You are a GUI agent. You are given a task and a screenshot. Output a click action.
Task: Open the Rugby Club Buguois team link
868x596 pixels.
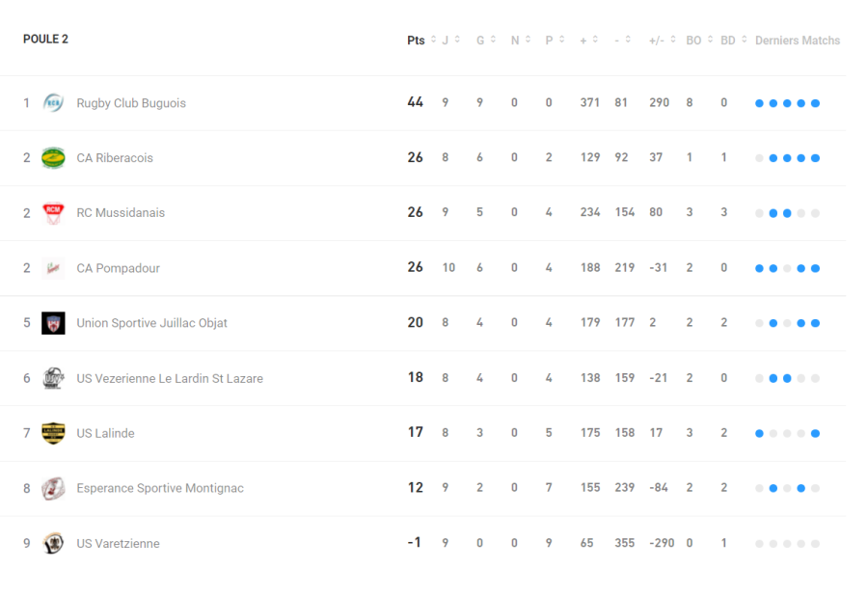pos(131,103)
